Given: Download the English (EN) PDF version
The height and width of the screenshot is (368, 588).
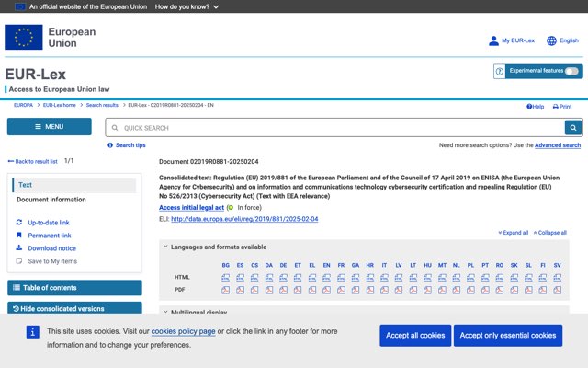Looking at the screenshot, I should point(327,291).
